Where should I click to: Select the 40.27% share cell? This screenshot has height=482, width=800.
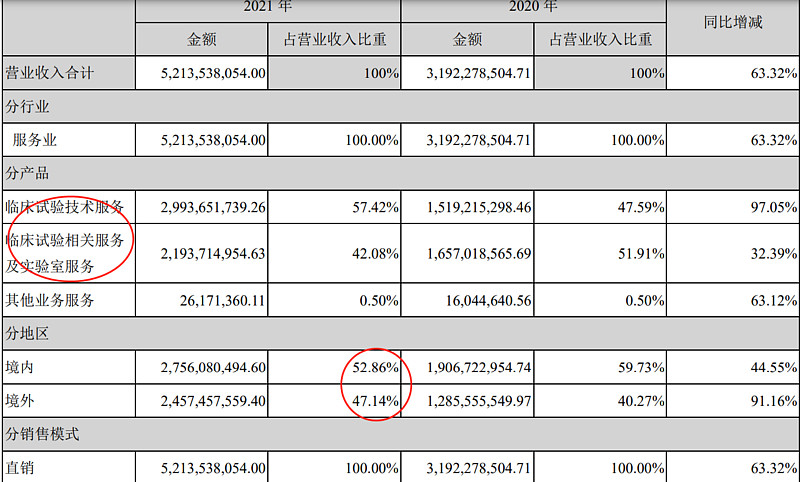[641, 401]
